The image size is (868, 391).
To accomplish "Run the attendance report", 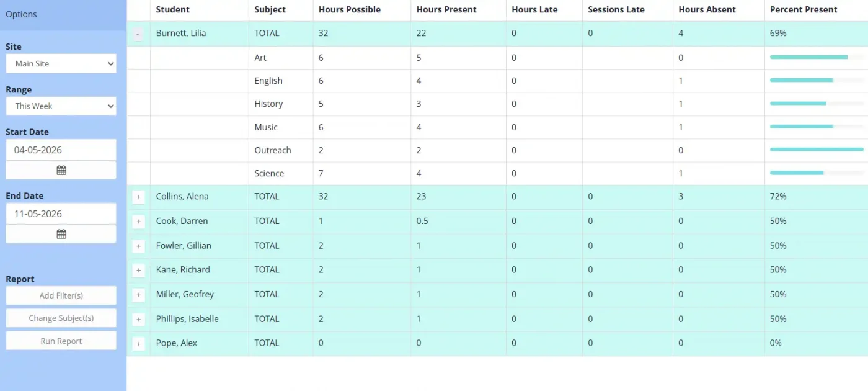I will pos(61,341).
